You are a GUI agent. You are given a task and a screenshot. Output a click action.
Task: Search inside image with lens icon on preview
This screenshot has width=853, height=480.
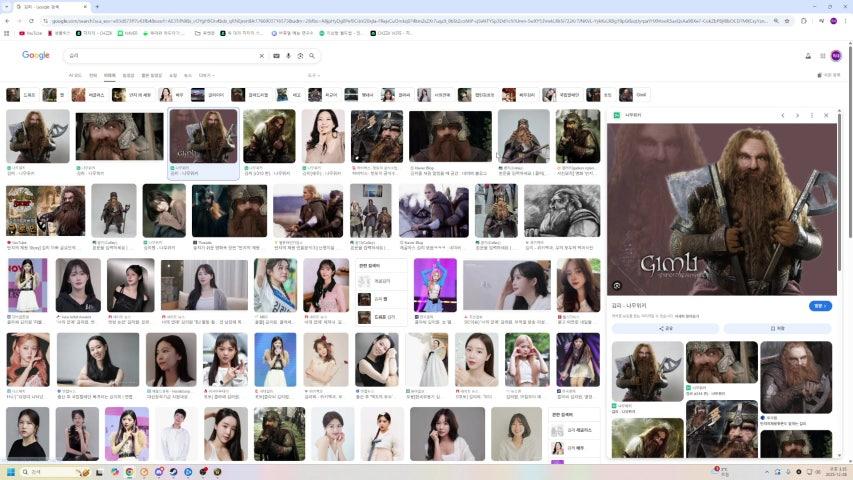[x=617, y=286]
